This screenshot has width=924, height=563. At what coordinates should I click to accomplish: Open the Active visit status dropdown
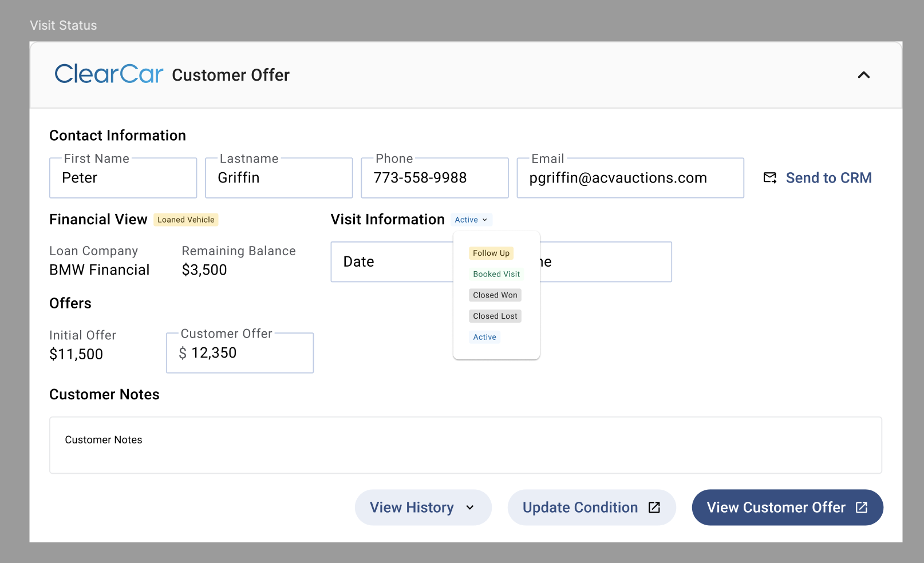[x=471, y=220]
